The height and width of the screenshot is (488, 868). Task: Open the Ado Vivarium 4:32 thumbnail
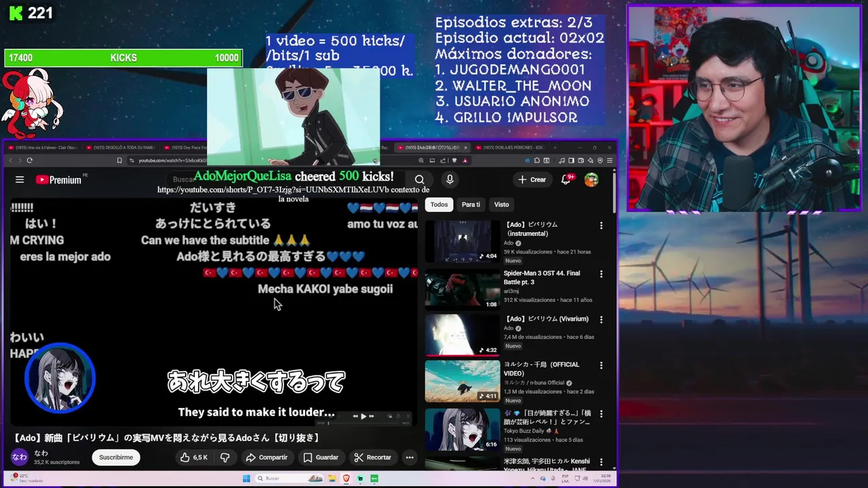462,335
